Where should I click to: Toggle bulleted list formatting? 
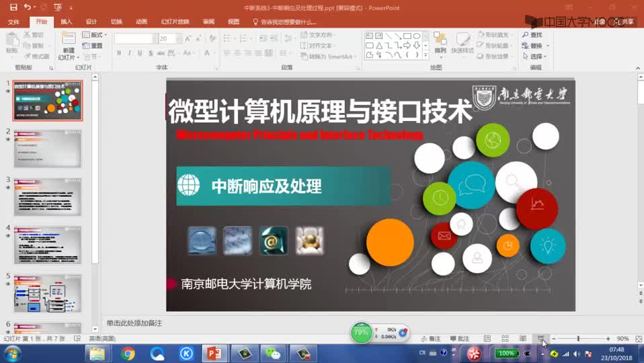tap(228, 38)
